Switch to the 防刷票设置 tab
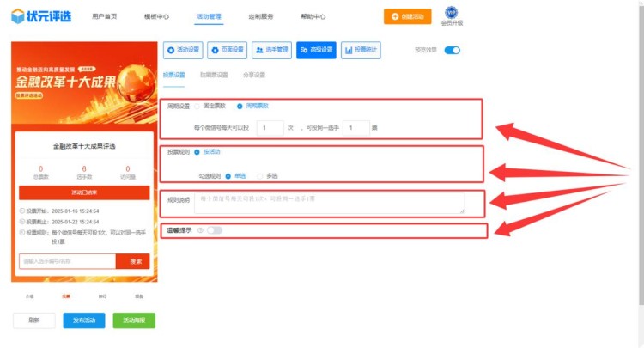The width and height of the screenshot is (644, 348). [214, 76]
